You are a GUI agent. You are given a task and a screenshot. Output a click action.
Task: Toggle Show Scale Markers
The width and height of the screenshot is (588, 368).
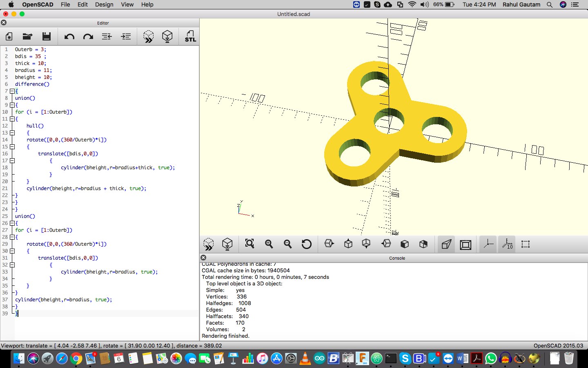click(507, 245)
